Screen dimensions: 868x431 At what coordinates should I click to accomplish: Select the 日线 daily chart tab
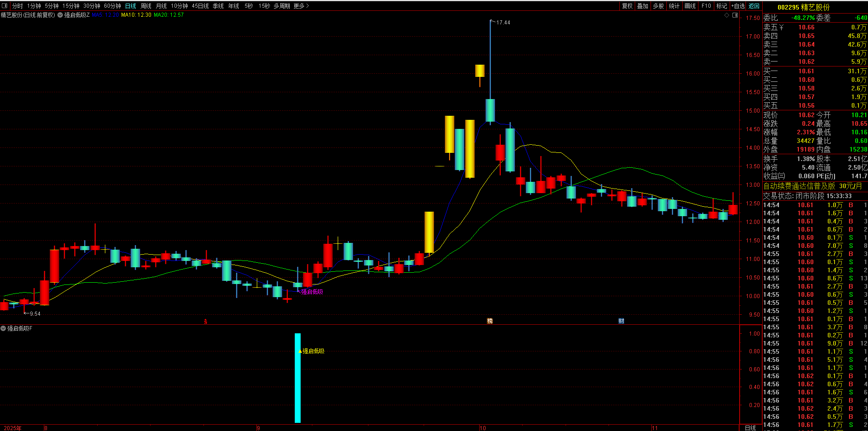(131, 6)
